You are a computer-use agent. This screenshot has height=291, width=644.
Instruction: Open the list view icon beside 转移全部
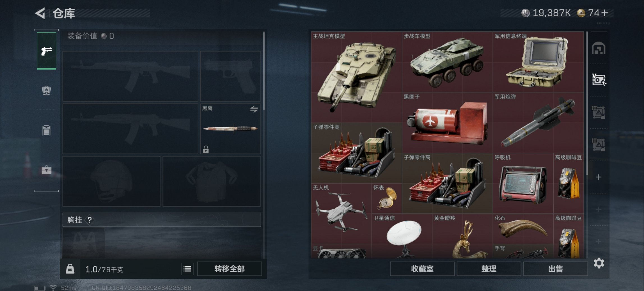point(187,269)
